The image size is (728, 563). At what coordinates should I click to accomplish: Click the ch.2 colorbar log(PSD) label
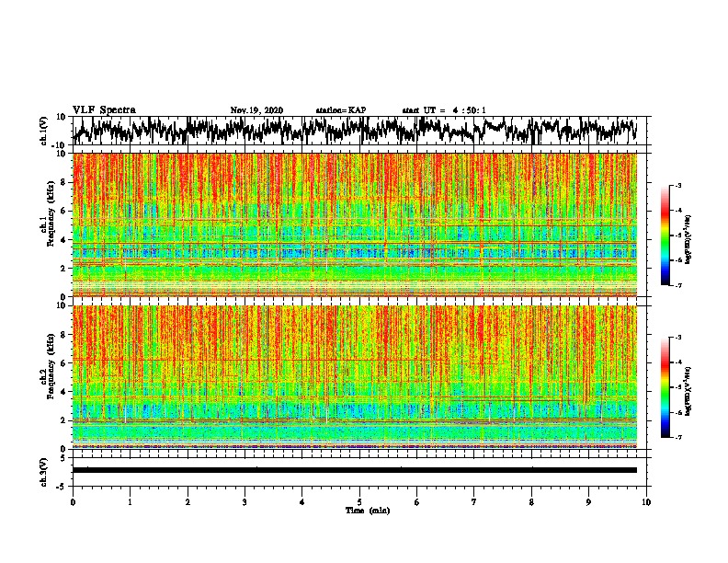[688, 391]
